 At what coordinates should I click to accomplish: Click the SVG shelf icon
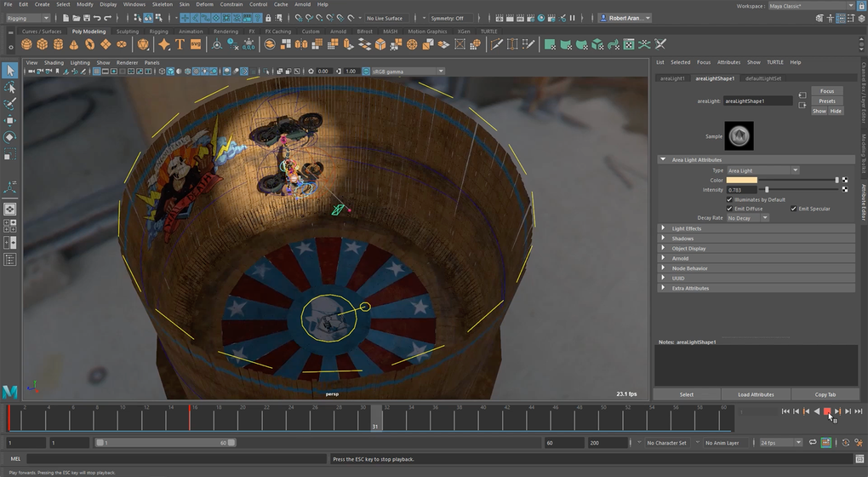[x=196, y=44]
